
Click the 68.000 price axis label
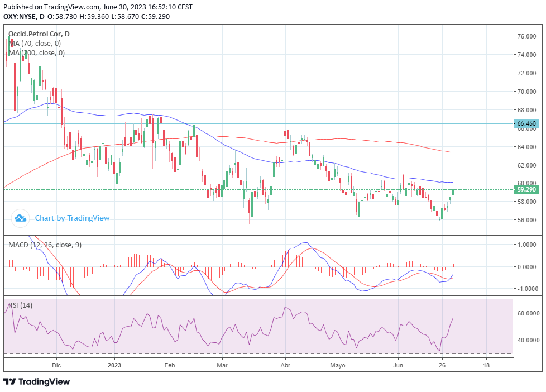(x=526, y=110)
